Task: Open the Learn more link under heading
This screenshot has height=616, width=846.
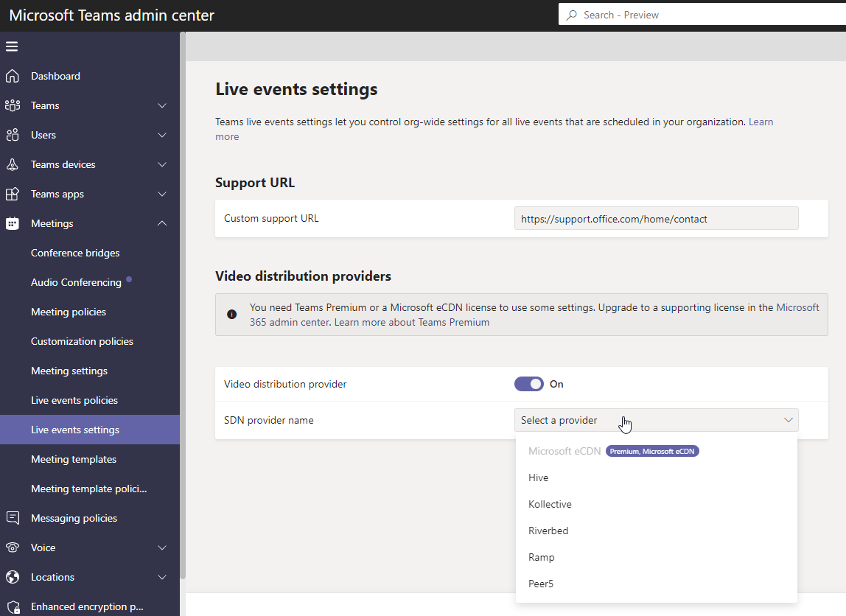Action: point(761,122)
